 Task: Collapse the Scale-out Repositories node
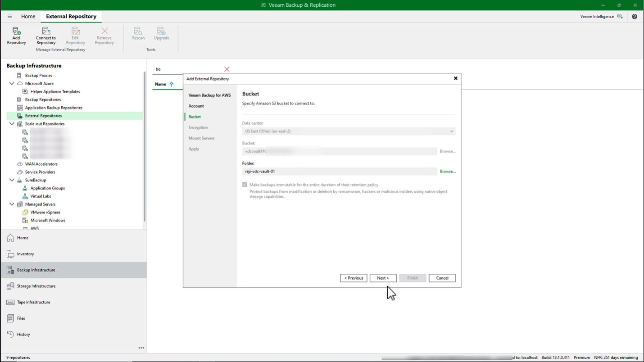click(12, 124)
